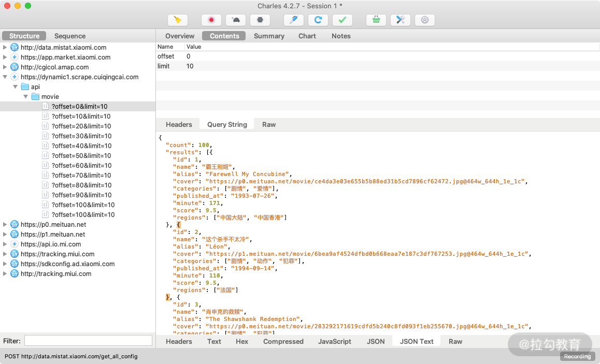Switch response view to Hex
This screenshot has width=600, height=364.
pos(242,341)
